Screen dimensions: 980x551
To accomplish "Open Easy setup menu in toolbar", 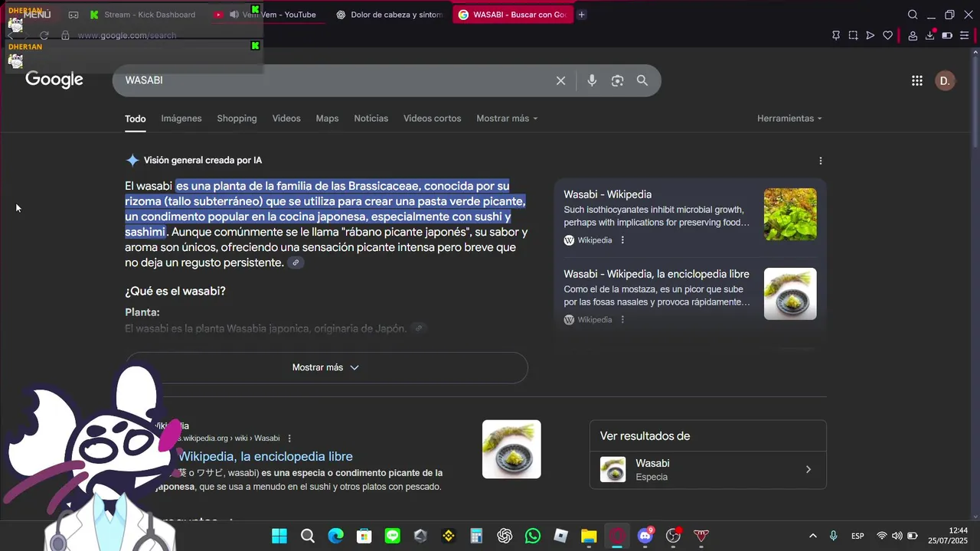I will (966, 35).
